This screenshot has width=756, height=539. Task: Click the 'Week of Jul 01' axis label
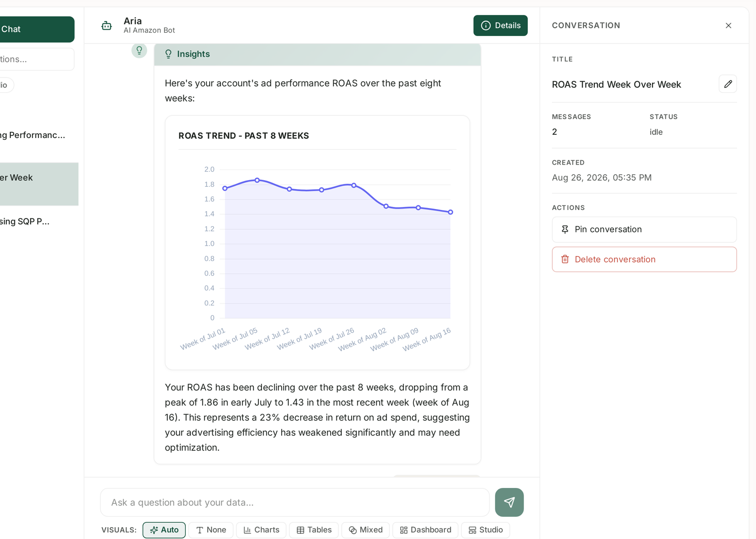tap(203, 339)
